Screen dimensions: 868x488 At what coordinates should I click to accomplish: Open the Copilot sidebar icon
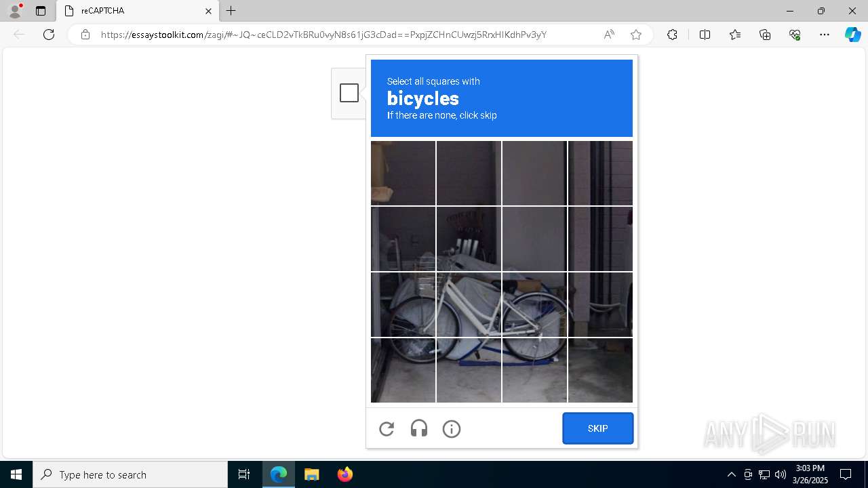click(x=852, y=35)
